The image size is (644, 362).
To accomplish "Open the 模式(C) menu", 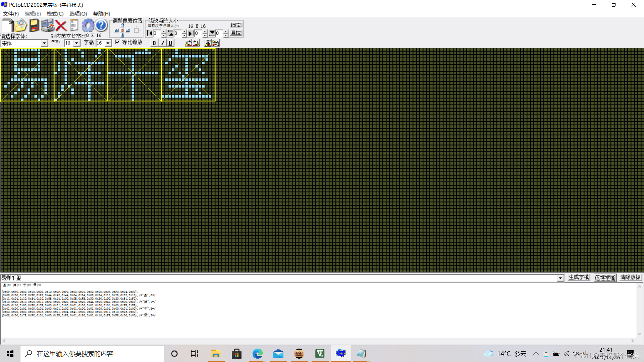I will [55, 14].
